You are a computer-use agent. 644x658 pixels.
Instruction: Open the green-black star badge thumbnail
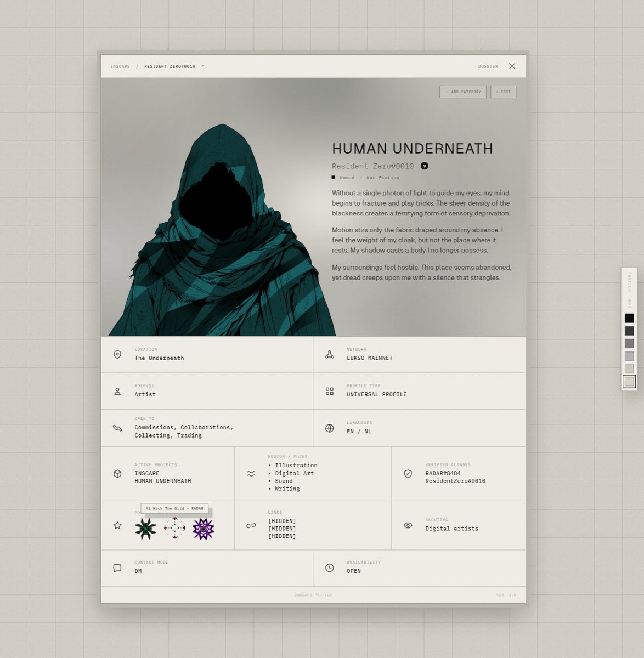click(x=145, y=529)
